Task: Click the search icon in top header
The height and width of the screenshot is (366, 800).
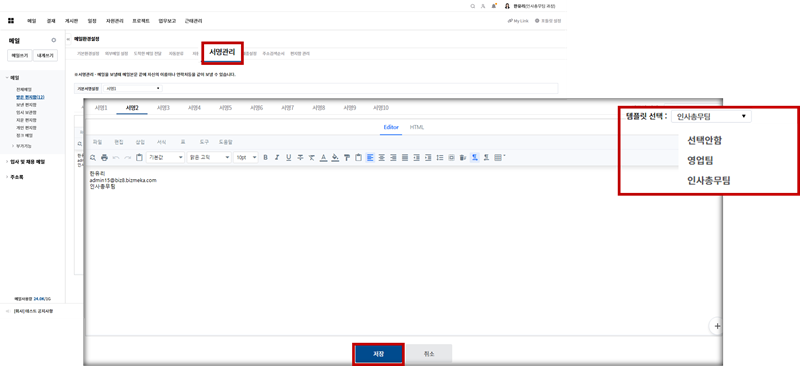Action: click(x=472, y=6)
